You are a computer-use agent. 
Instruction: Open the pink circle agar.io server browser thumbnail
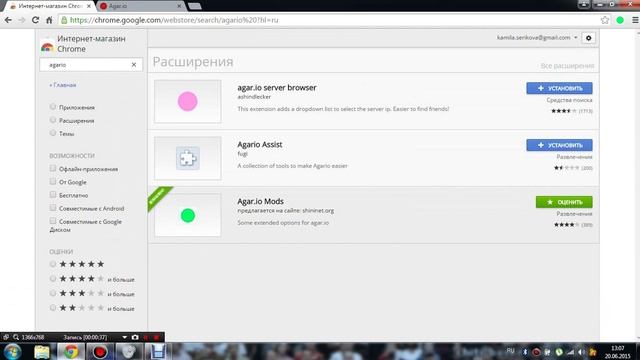tap(188, 102)
